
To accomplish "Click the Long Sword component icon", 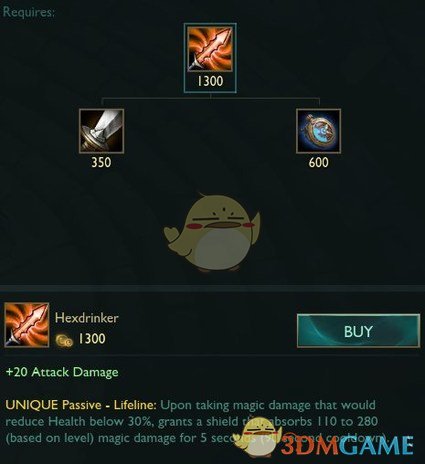I will (x=101, y=131).
